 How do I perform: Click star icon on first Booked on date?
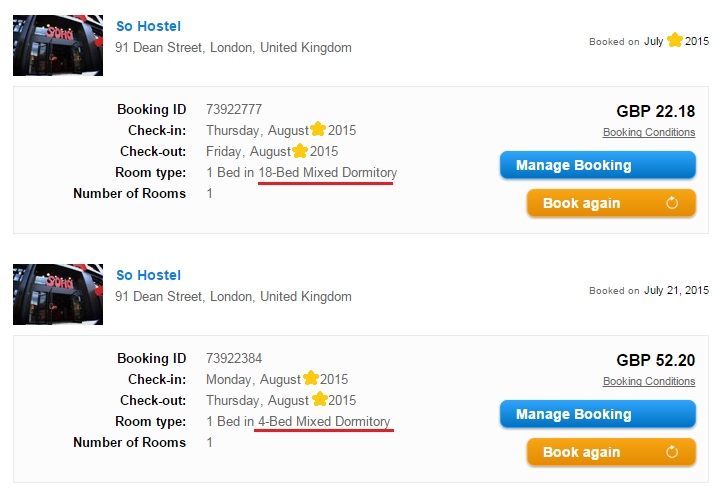[x=675, y=41]
